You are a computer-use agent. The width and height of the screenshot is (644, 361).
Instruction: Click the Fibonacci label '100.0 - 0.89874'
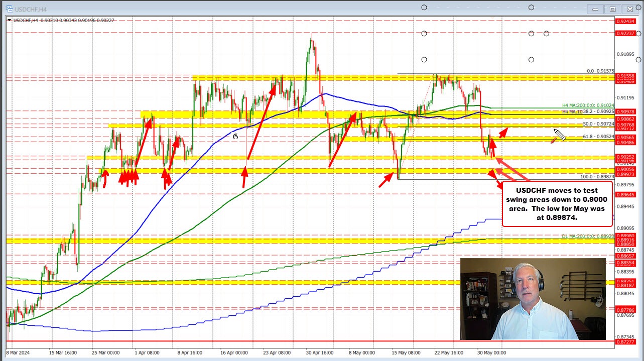(597, 177)
